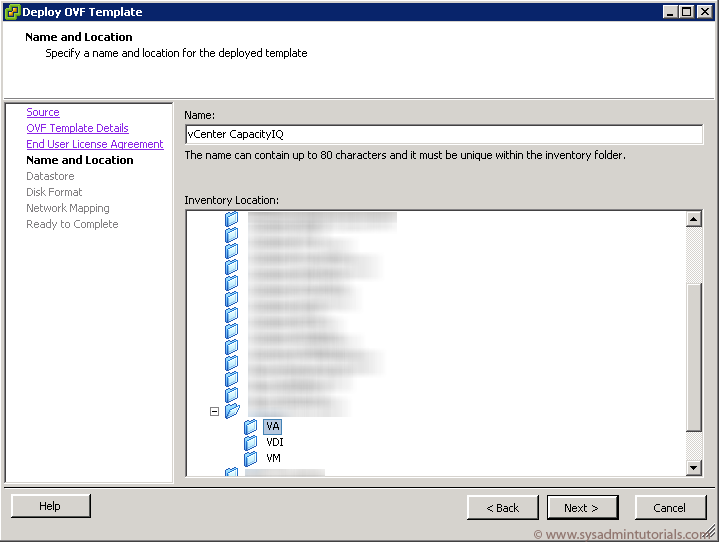Collapse the expanded parent folder of VA

[x=214, y=411]
